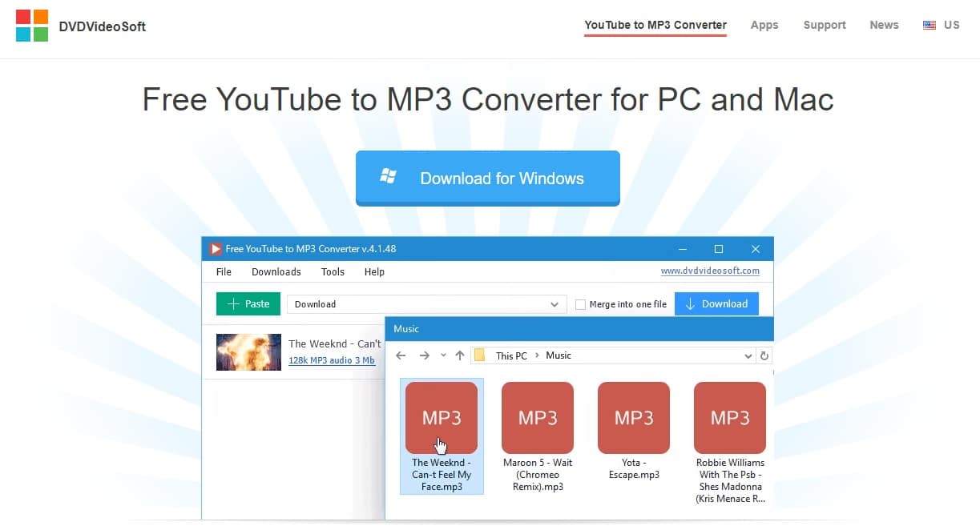Minimize the converter app window
The image size is (980, 526).
[683, 249]
